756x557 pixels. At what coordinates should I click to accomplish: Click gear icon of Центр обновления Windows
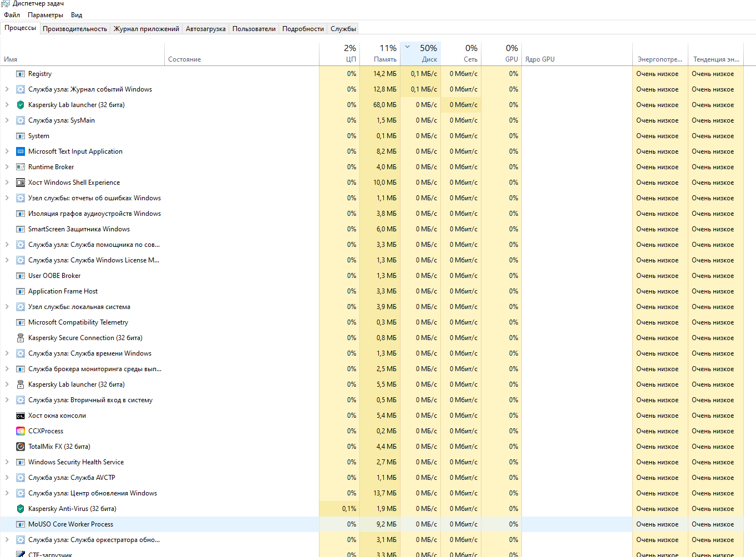pyautogui.click(x=21, y=493)
